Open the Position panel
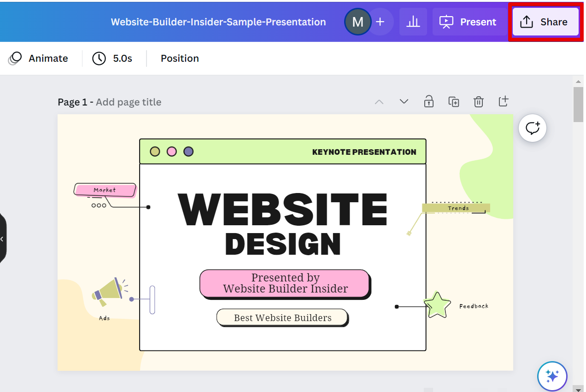 tap(180, 59)
